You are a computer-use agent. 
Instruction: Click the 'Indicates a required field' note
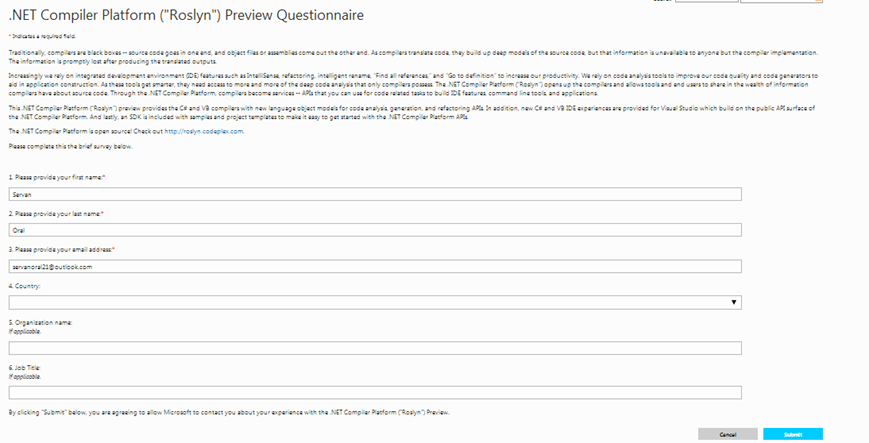[43, 36]
